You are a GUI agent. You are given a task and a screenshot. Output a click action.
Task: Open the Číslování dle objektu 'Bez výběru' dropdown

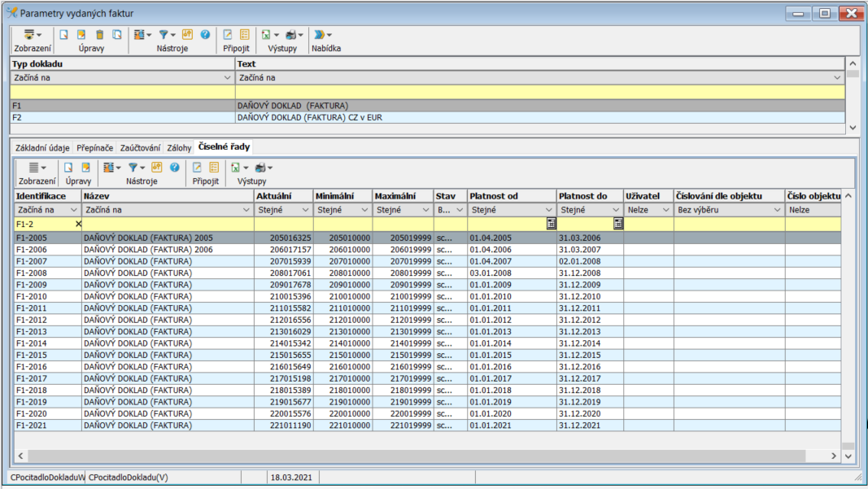point(777,210)
